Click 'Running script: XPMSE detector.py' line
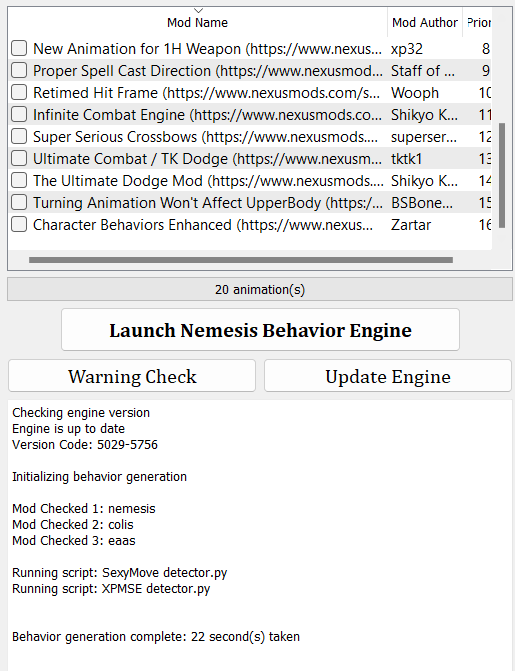The height and width of the screenshot is (671, 515). click(111, 588)
